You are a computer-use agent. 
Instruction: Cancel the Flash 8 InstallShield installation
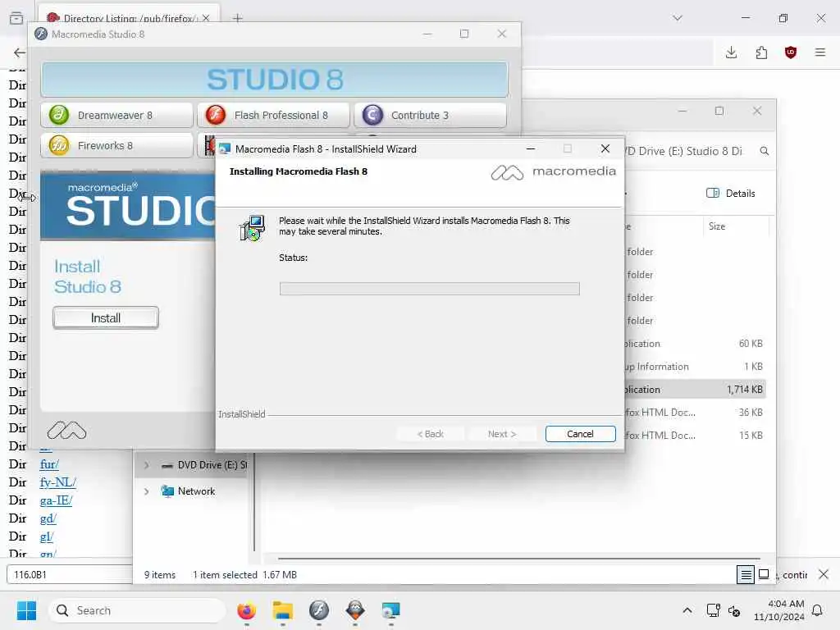pos(580,434)
